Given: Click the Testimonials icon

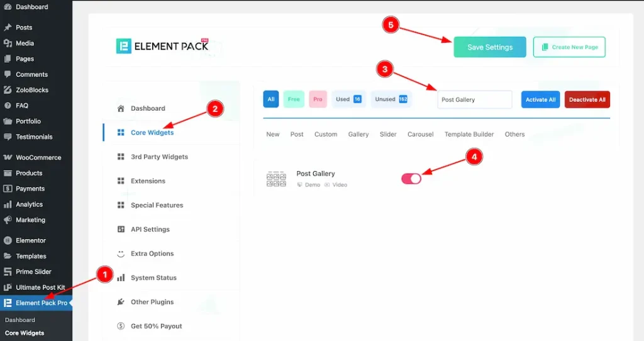Looking at the screenshot, I should pos(8,137).
